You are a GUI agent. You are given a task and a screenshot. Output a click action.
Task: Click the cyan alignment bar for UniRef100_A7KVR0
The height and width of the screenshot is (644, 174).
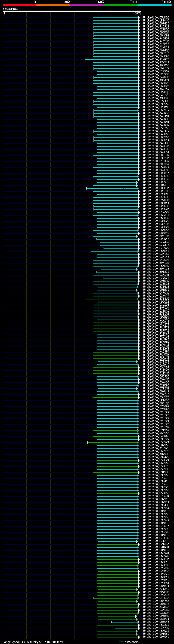pyautogui.click(x=128, y=628)
